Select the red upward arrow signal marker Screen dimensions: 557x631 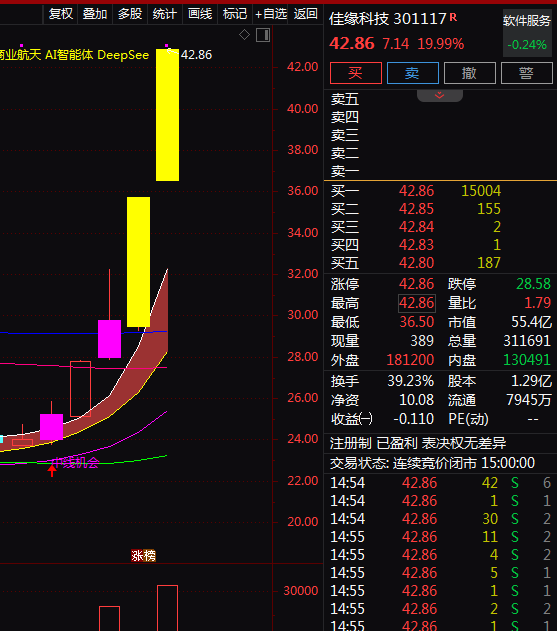click(x=52, y=470)
